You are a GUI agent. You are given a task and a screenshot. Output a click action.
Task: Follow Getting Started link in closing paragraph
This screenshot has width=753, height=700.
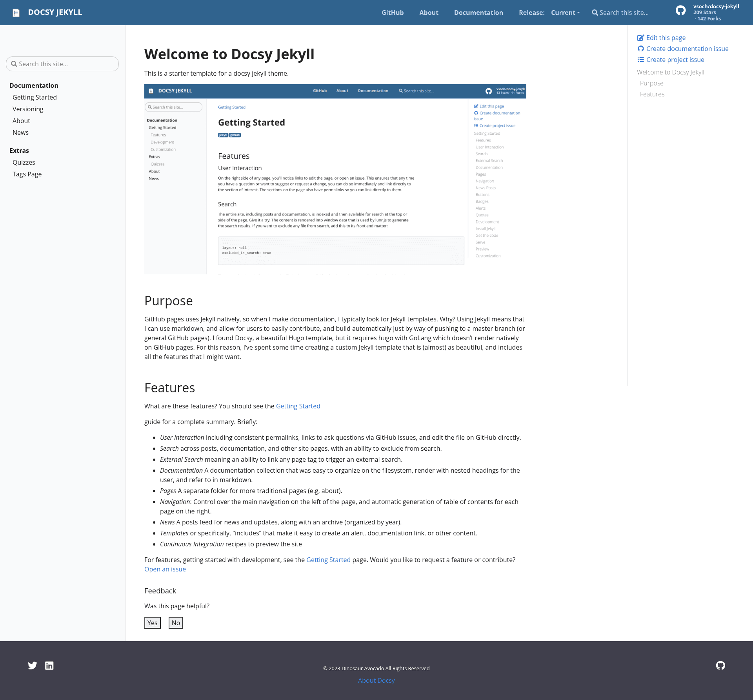click(x=328, y=560)
